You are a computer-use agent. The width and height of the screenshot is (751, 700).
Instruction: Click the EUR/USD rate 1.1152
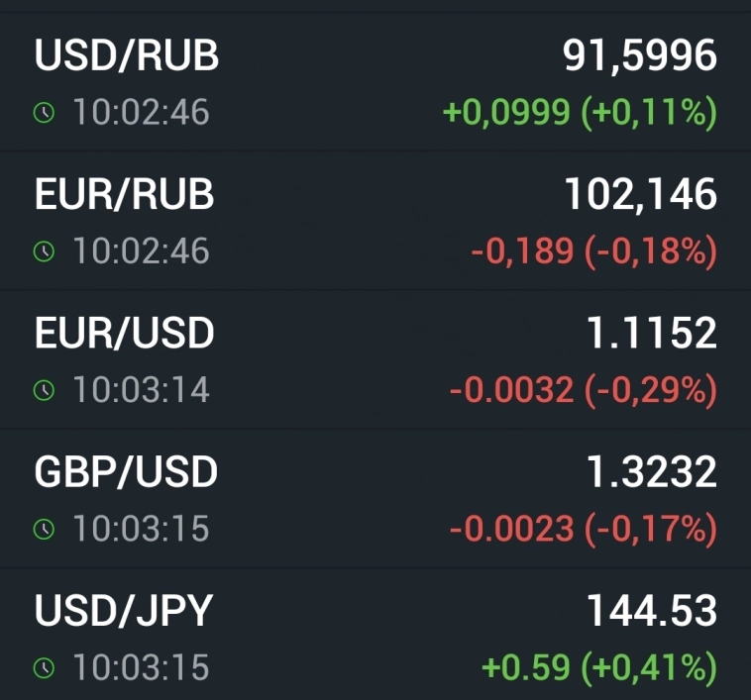[651, 334]
